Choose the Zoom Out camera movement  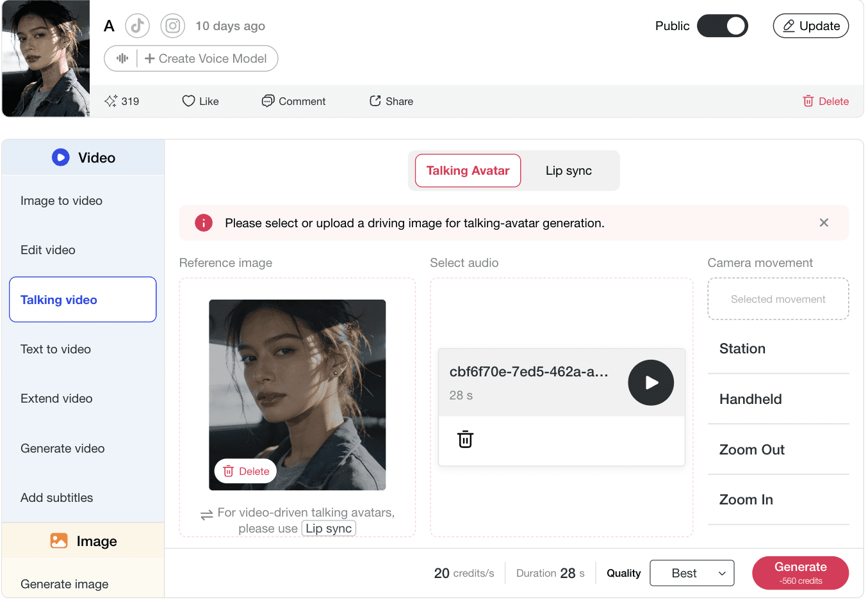click(x=778, y=450)
